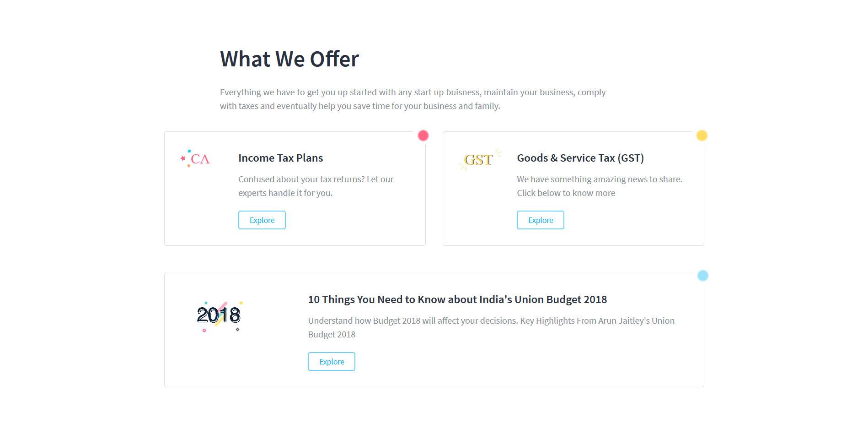Click the golden GST logo icon
This screenshot has width=868, height=429.
pos(480,159)
